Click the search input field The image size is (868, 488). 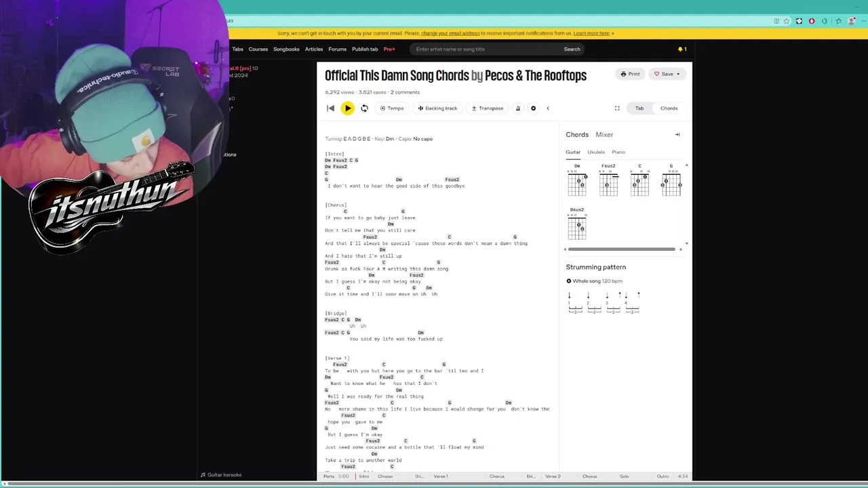[485, 49]
